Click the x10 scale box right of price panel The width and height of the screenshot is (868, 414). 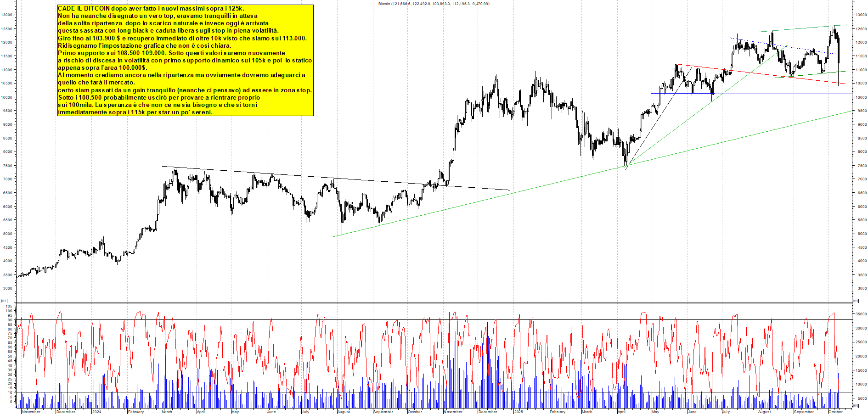pos(856,301)
